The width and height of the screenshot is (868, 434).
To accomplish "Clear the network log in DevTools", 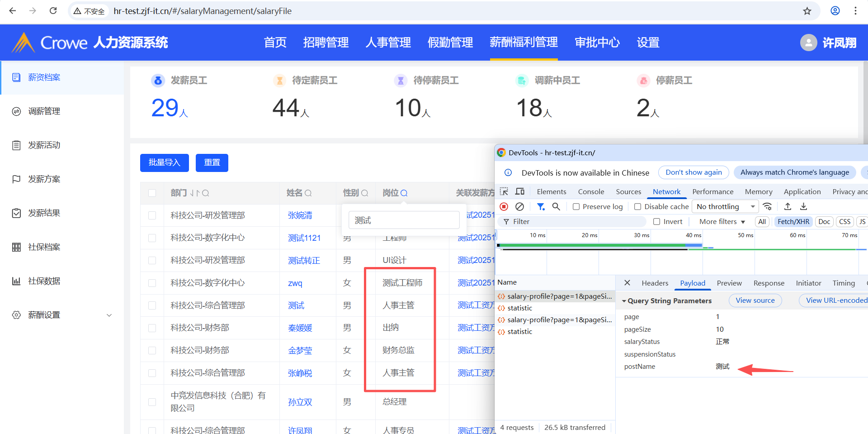I will pos(519,207).
